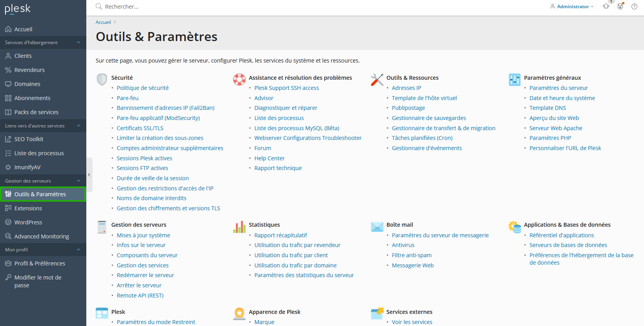Screen dimensions: 644x326
Task: Open notifications bell icon
Action: tap(606, 6)
